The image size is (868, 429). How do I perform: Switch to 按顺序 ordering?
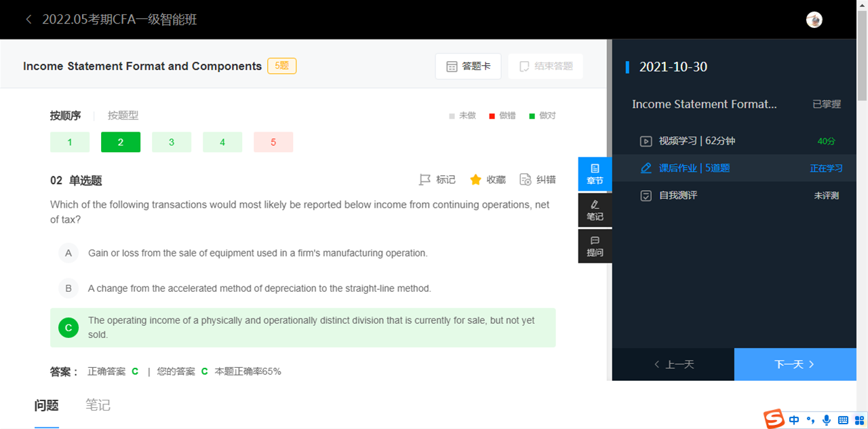pyautogui.click(x=65, y=115)
